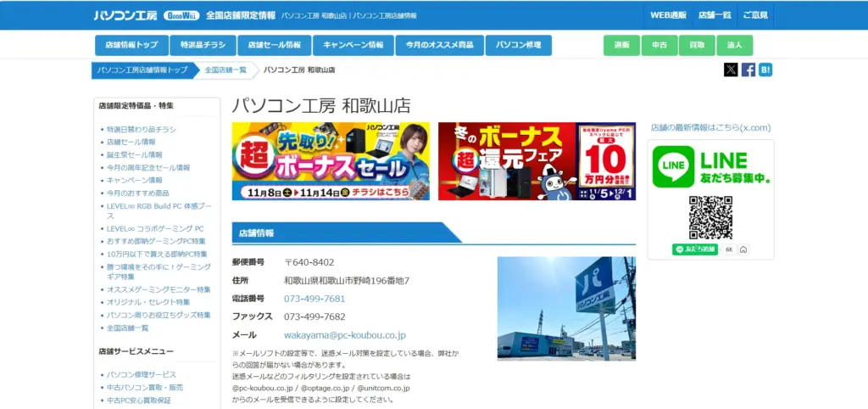Click the small home icon beside 6K
This screenshot has width=868, height=409.
pyautogui.click(x=743, y=249)
